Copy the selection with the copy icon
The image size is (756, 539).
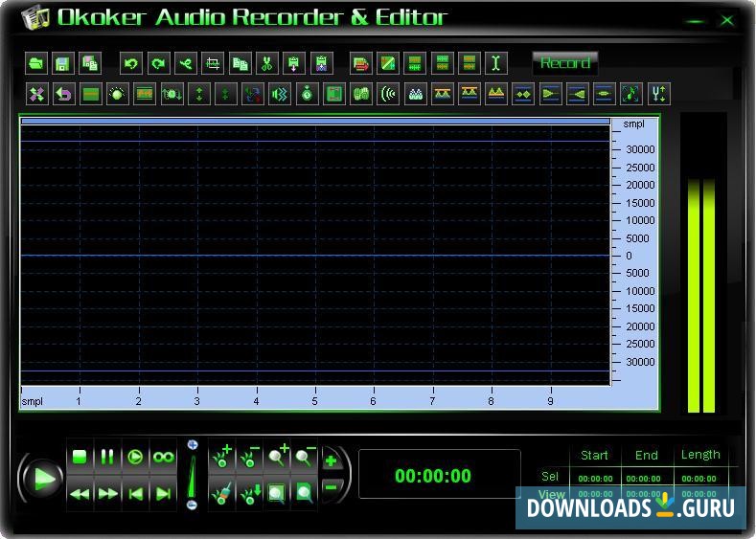tap(240, 63)
